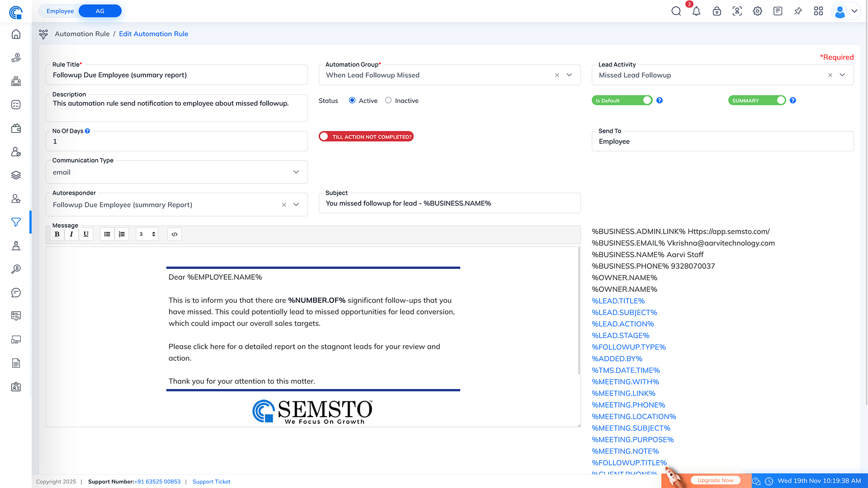The height and width of the screenshot is (488, 868).
Task: Click the pin icon in top bar
Action: [x=798, y=11]
